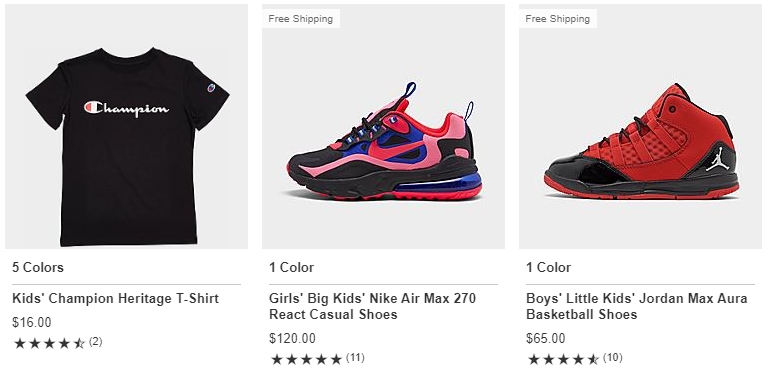Click Boys' Little Kids' Jordan Max Aura title

pyautogui.click(x=637, y=306)
